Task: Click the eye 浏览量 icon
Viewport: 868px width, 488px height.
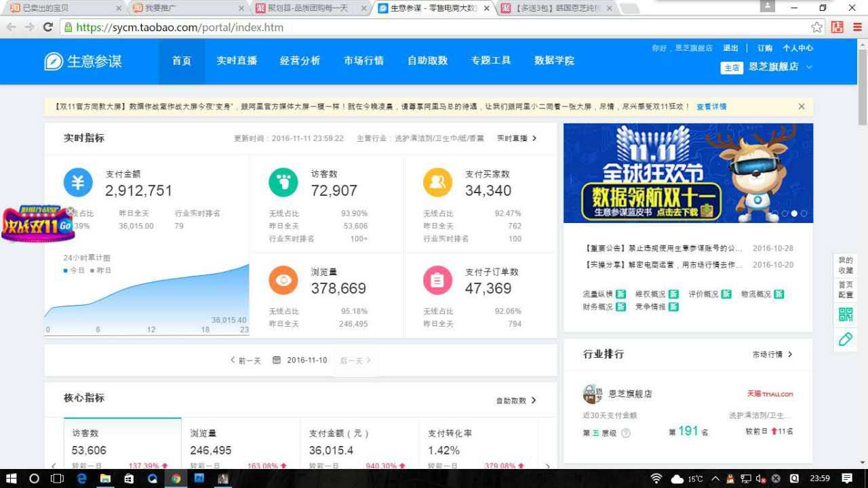Action: point(283,280)
